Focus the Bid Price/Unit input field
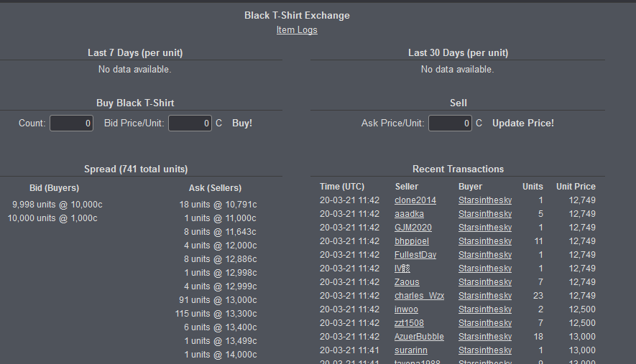Screen dimensions: 636x364 pos(190,123)
